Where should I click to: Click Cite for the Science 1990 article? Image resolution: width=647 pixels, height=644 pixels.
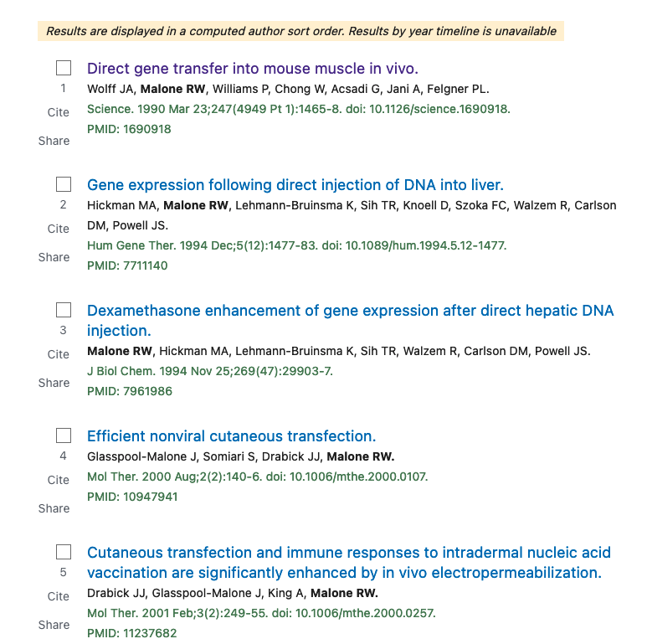point(59,112)
